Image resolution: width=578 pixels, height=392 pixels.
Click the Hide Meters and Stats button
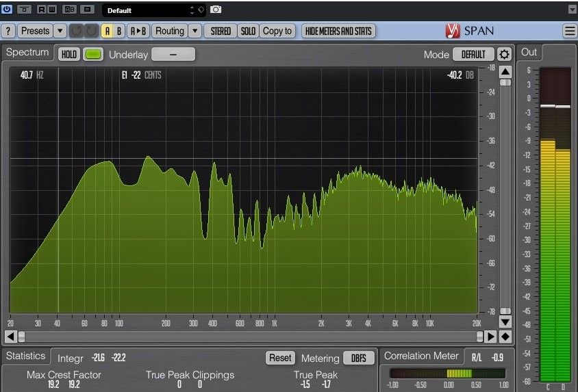pyautogui.click(x=338, y=31)
